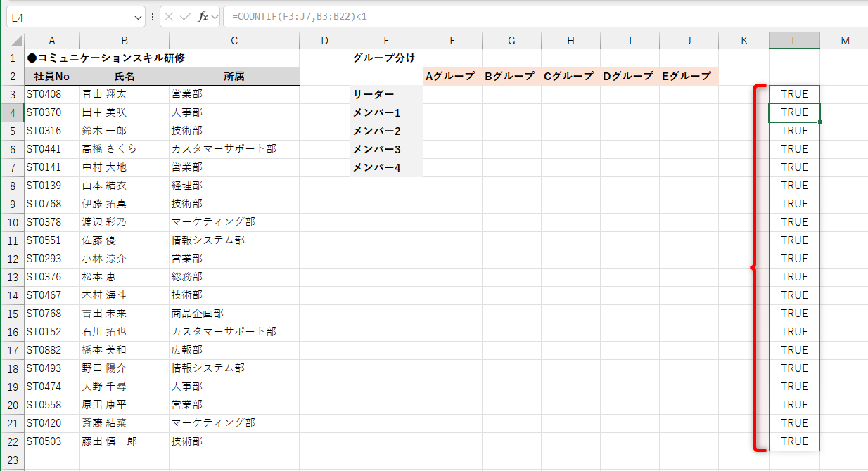868x471 pixels.
Task: Click name cell 青山 翔太
Action: (125, 94)
